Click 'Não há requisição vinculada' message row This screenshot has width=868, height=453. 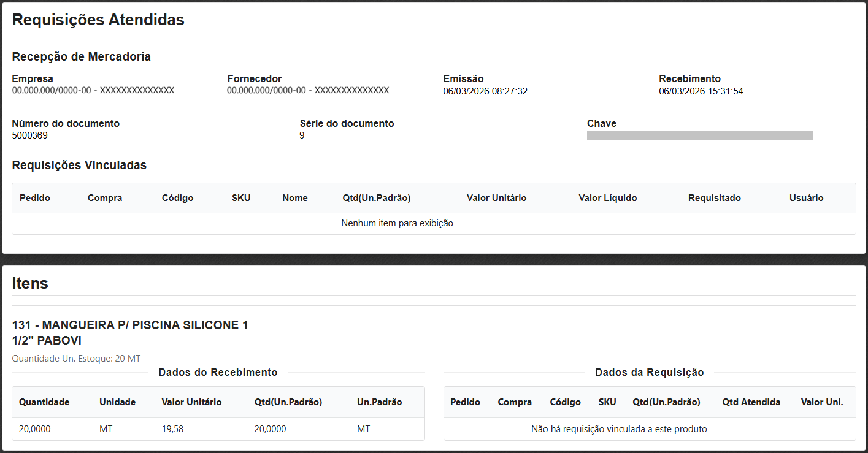[x=619, y=429]
